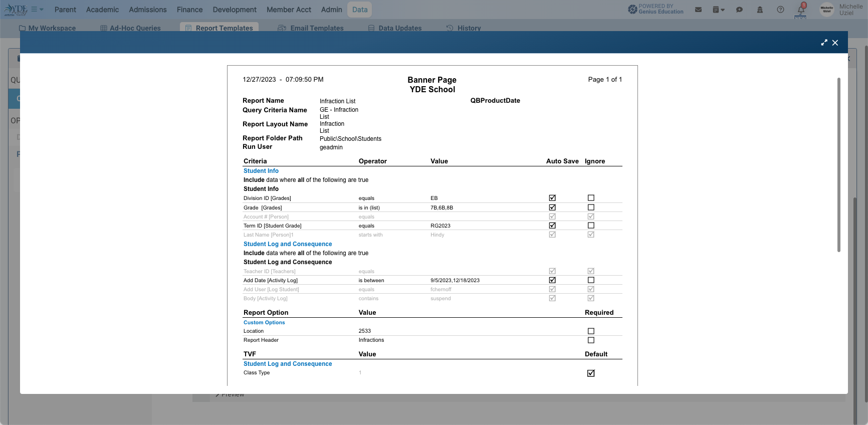Check Required box for Location option
Screen dimensions: 868x425
pos(591,331)
